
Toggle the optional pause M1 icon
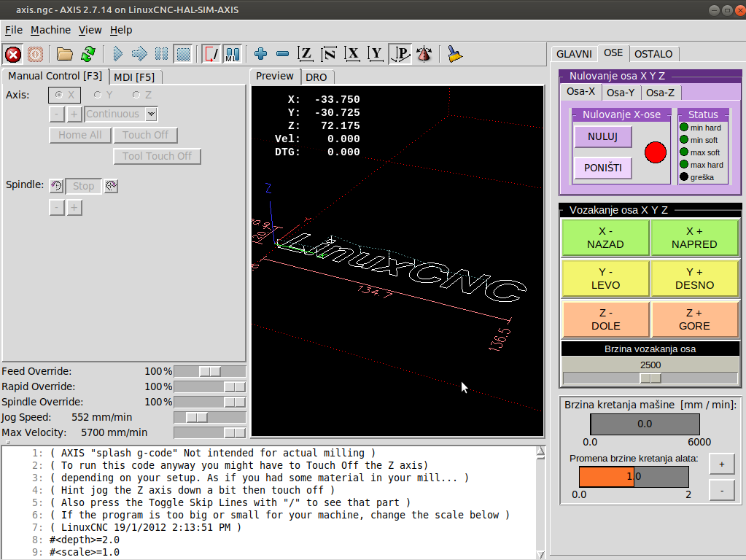[233, 54]
